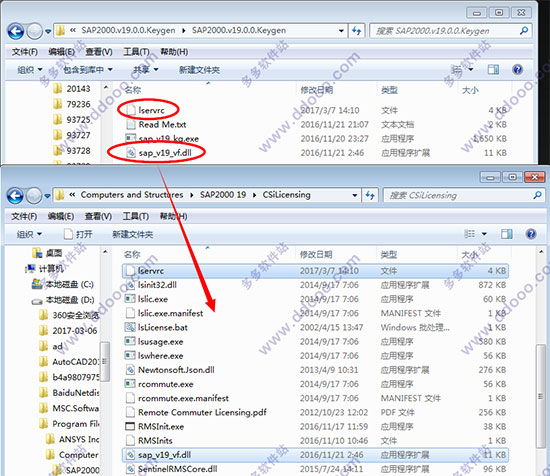Refresh the CSiLicensing address bar
This screenshot has height=476, width=550.
(370, 195)
